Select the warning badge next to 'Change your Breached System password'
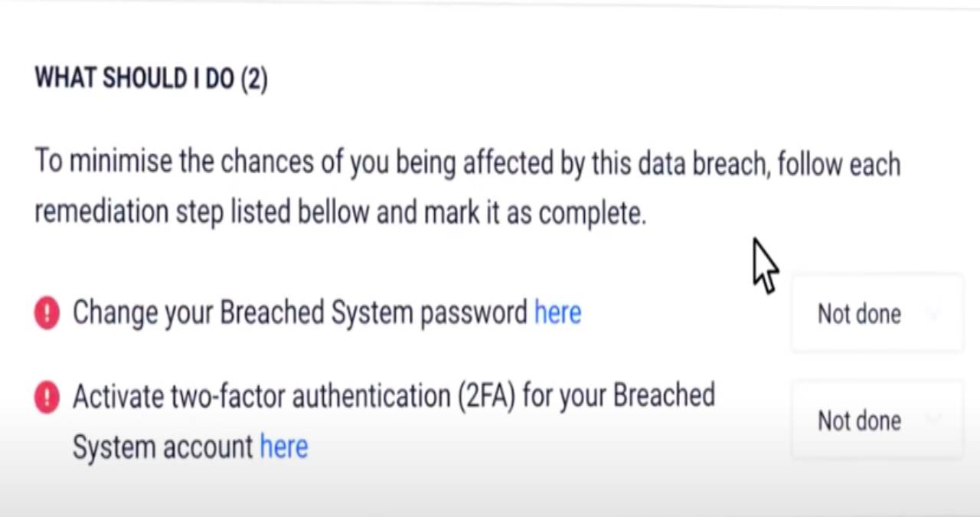Viewport: 980px width, 517px height. click(46, 312)
